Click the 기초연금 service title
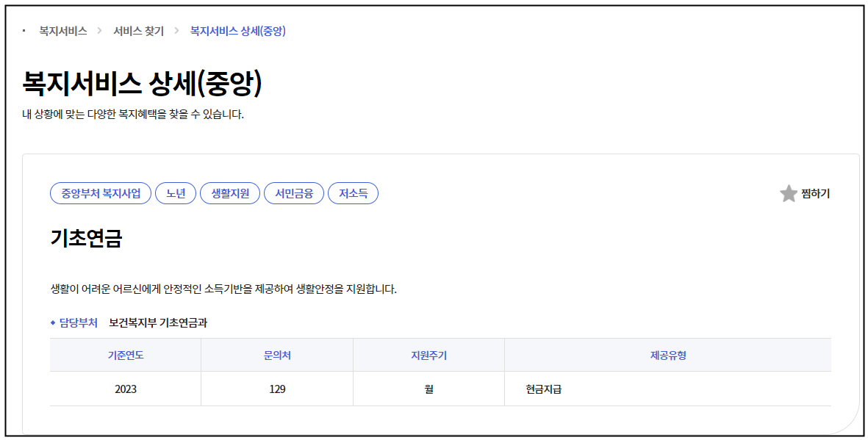This screenshot has width=868, height=440. pyautogui.click(x=86, y=238)
